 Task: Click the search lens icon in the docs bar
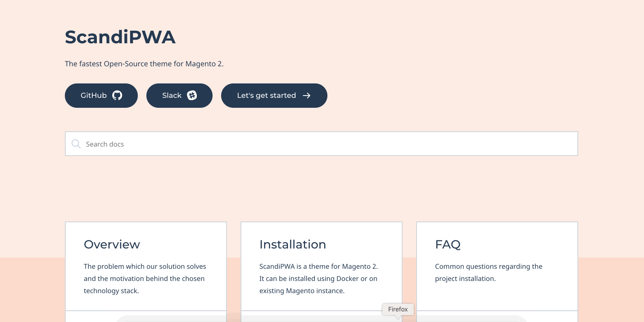coord(76,144)
